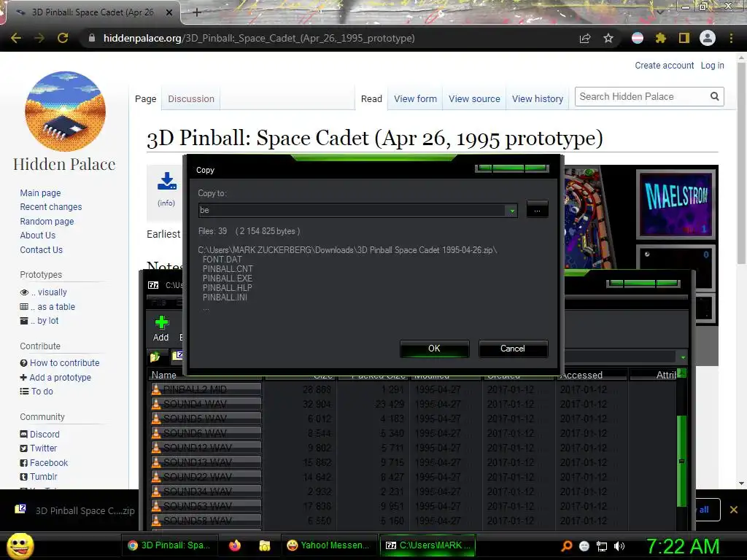This screenshot has width=747, height=560.
Task: Open the 7-Zip address bar dropdown arrow
Action: click(683, 357)
